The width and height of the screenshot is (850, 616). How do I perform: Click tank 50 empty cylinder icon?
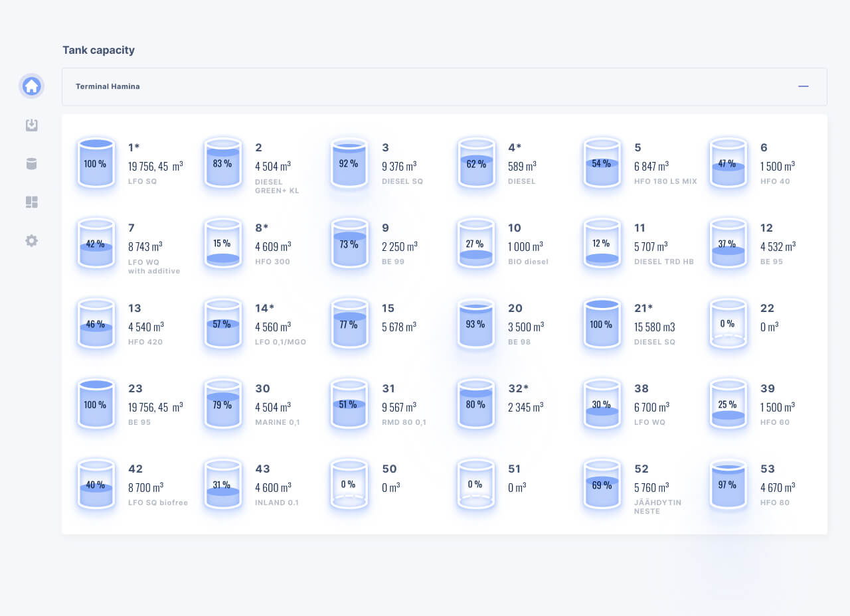coord(349,485)
